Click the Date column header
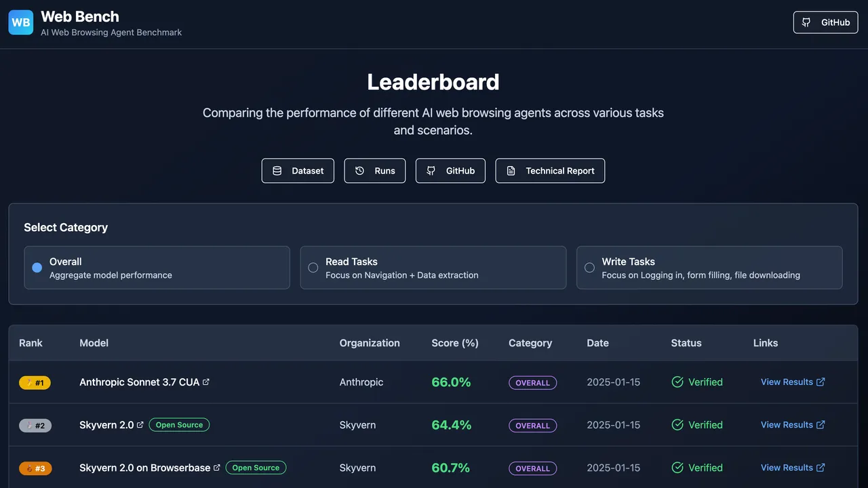 [x=597, y=343]
